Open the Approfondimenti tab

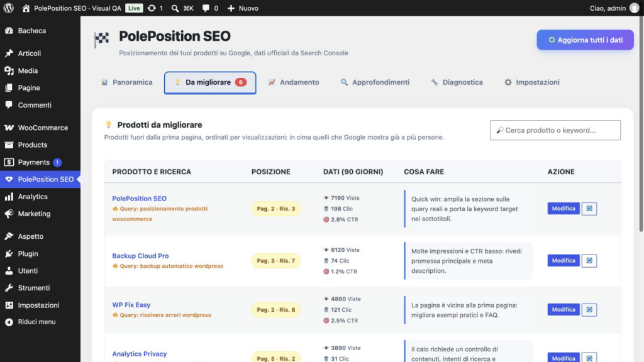[x=375, y=82]
